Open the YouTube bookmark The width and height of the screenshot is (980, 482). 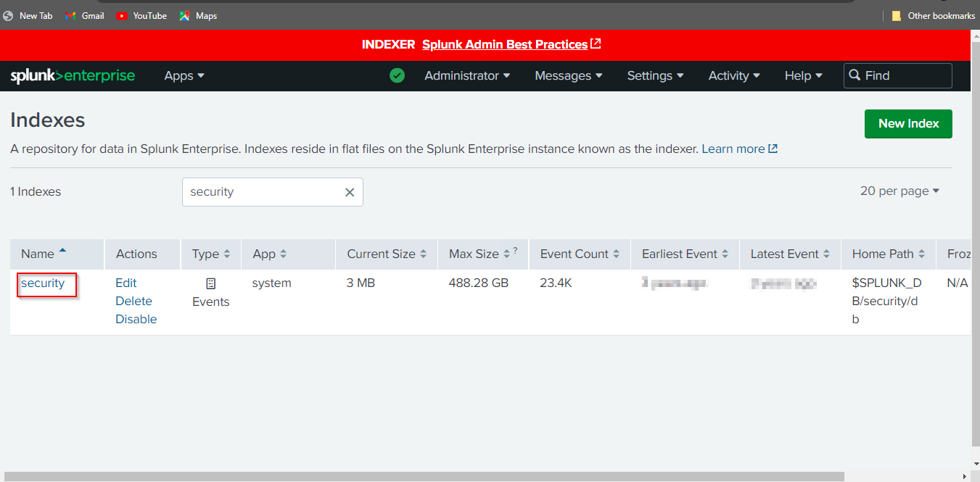pos(141,15)
